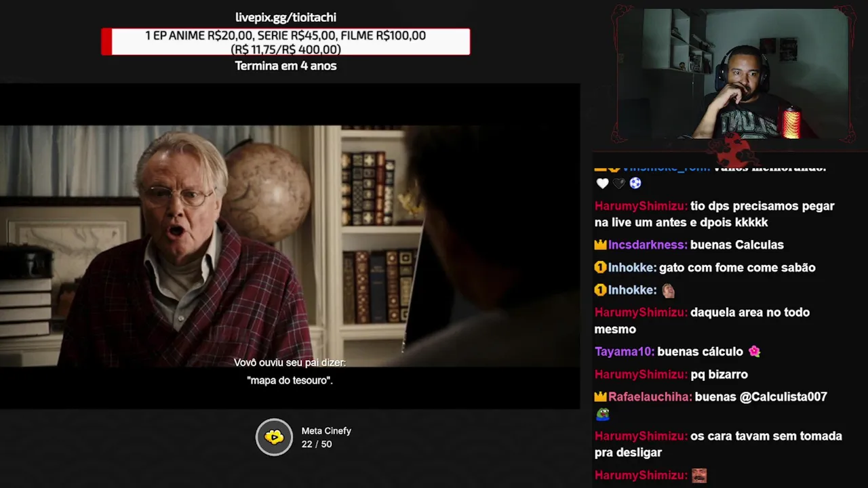This screenshot has width=868, height=488.
Task: Click message 'daquela area no todo mesmo'
Action: tap(702, 321)
